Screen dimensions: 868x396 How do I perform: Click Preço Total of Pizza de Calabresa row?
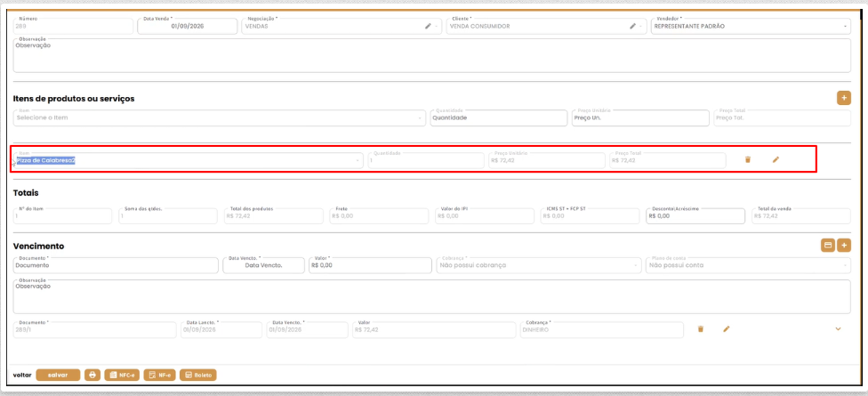[x=668, y=160]
